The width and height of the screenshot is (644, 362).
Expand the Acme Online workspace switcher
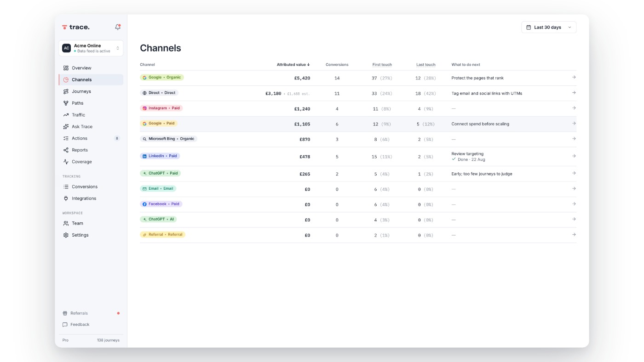(x=91, y=48)
